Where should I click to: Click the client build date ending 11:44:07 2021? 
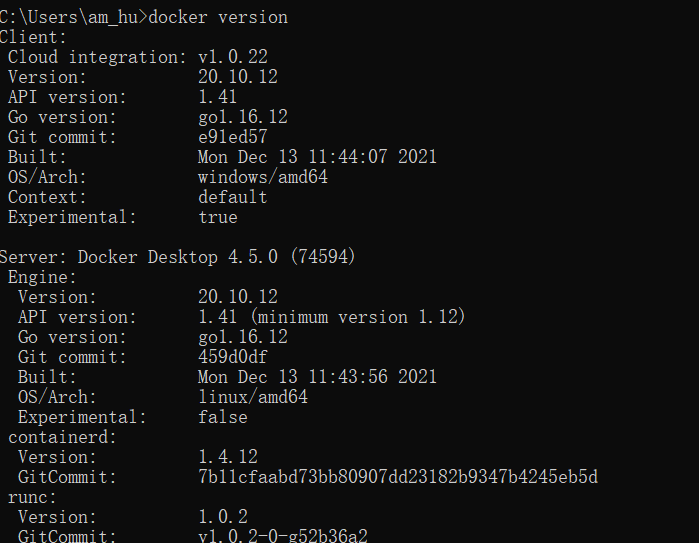point(317,157)
